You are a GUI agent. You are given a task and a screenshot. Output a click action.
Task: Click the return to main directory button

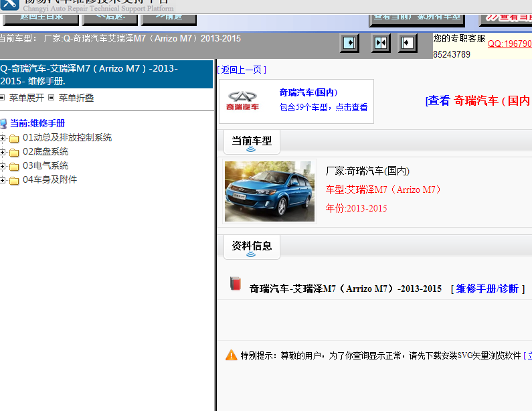coord(41,19)
